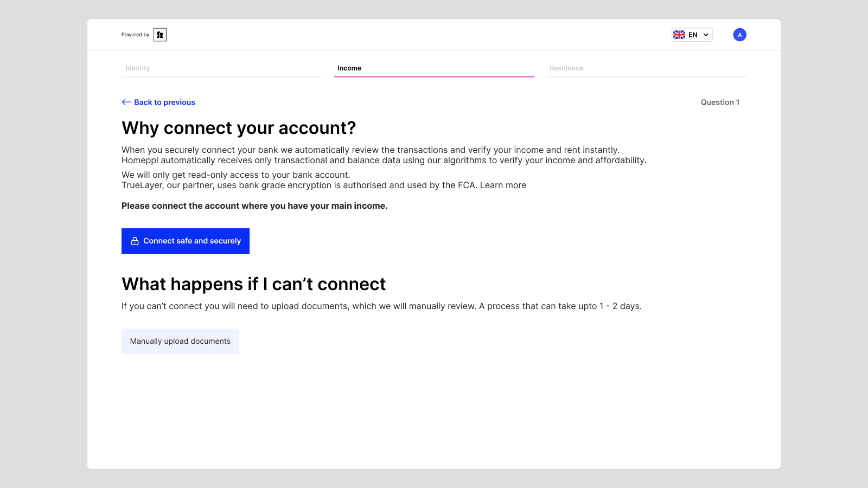Click Connect safe and securely button
This screenshot has width=868, height=488.
point(186,241)
